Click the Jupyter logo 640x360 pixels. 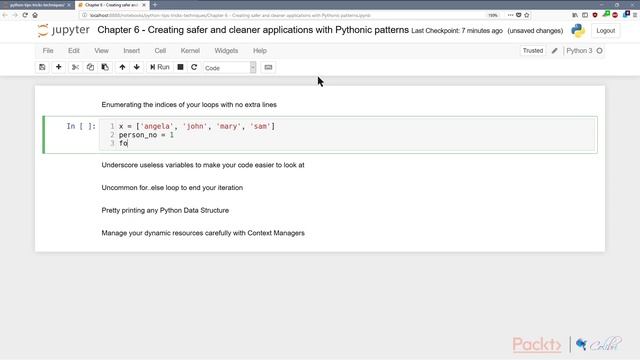coord(63,30)
